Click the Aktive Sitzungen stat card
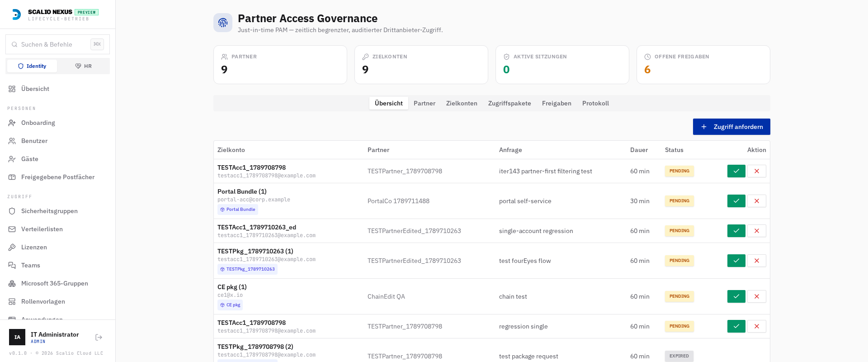868x362 pixels. point(562,65)
